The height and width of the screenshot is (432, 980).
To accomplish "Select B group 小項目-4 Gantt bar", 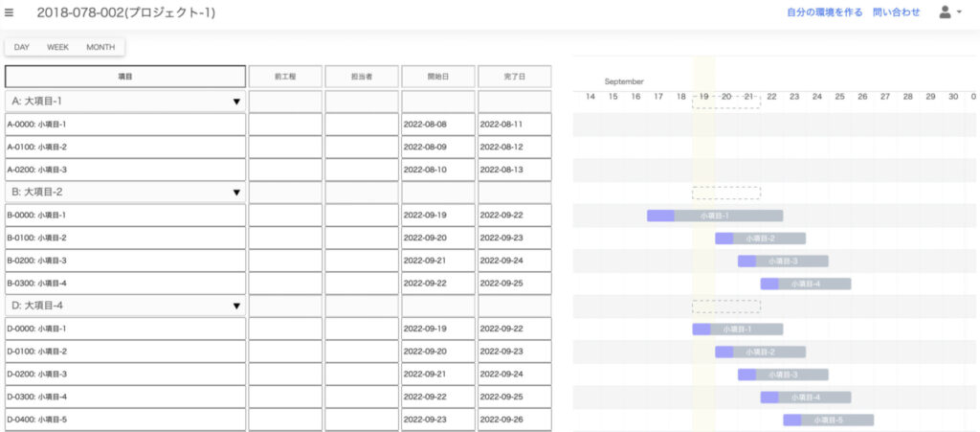I will coord(806,284).
